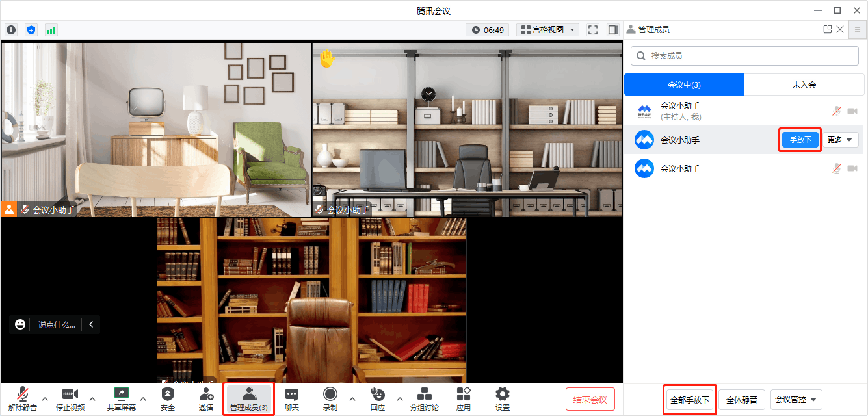The width and height of the screenshot is (868, 416).
Task: Click the 06:49 meeting timer
Action: coord(488,30)
